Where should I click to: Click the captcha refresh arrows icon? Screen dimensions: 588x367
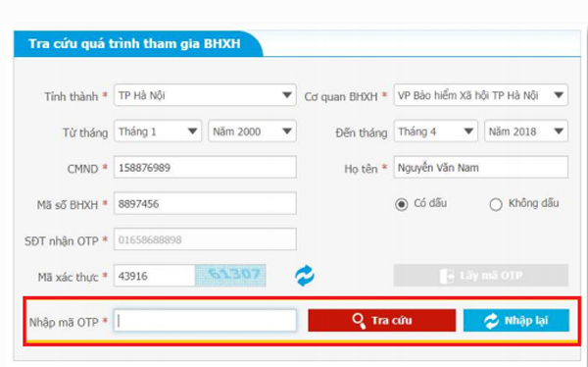[x=305, y=276]
